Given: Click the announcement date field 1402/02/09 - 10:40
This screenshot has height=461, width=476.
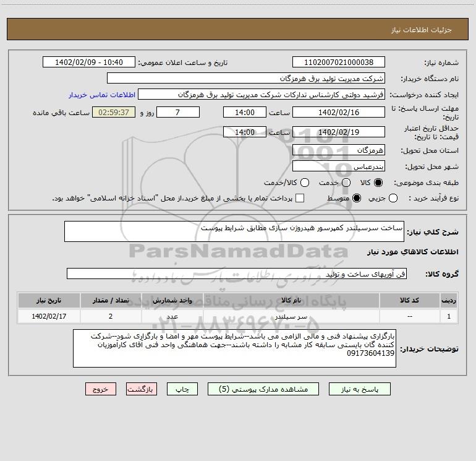Looking at the screenshot, I should tap(89, 62).
